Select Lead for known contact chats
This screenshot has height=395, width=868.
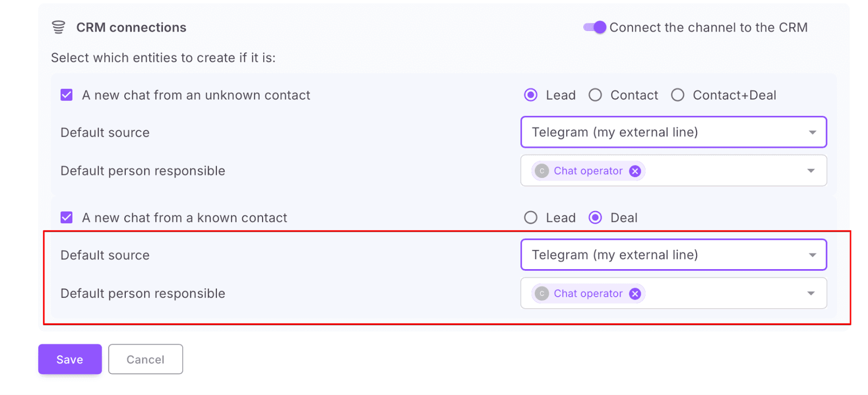pyautogui.click(x=531, y=218)
